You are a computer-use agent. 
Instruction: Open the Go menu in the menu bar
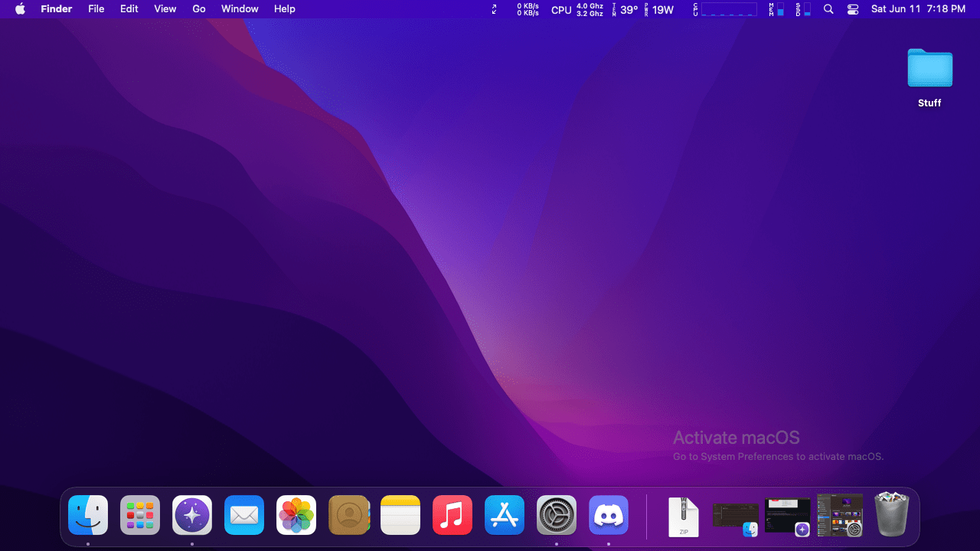198,9
